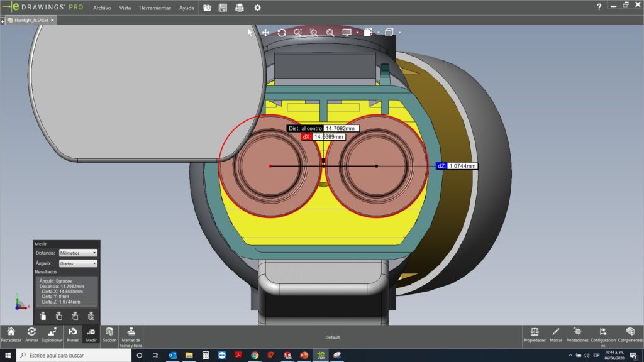Expand the Ángulo units dropdown
Image resolution: width=644 pixels, height=362 pixels.
click(x=77, y=263)
